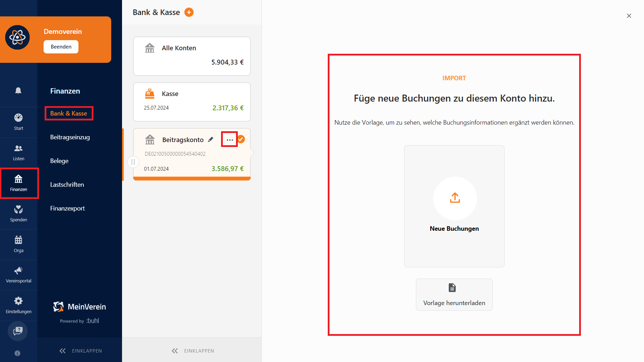Open Spenden section in sidebar
Screen dimensions: 644x362
coord(18,214)
